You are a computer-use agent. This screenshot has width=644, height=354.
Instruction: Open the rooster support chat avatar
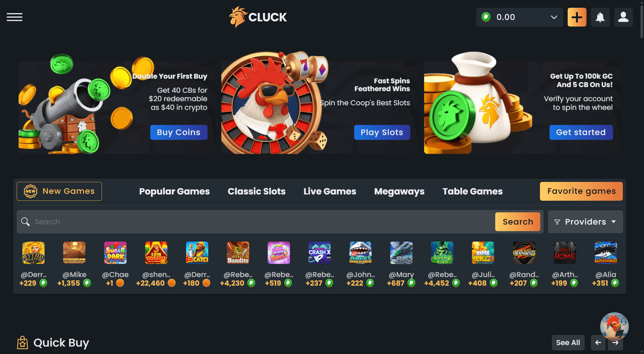tap(614, 327)
